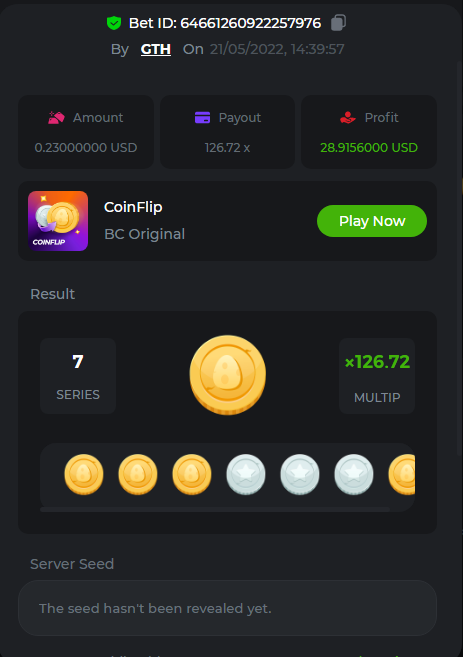
Task: Click the Profit hand icon
Action: pos(347,118)
